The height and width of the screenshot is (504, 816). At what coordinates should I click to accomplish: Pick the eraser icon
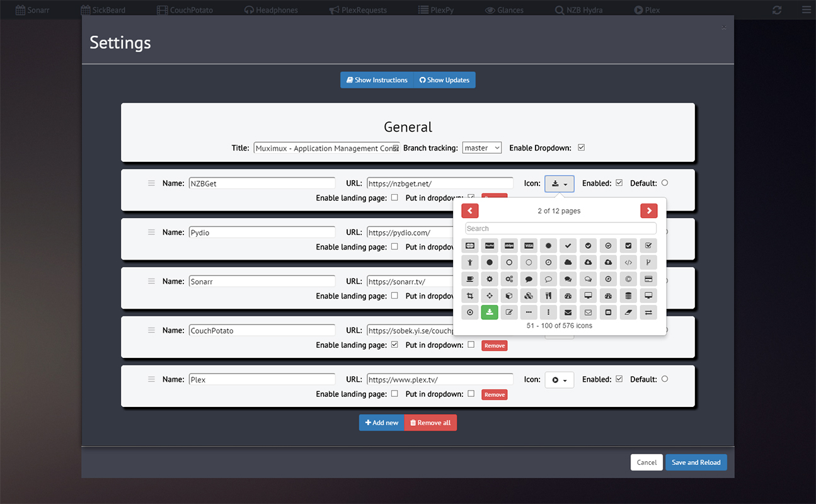[628, 312]
